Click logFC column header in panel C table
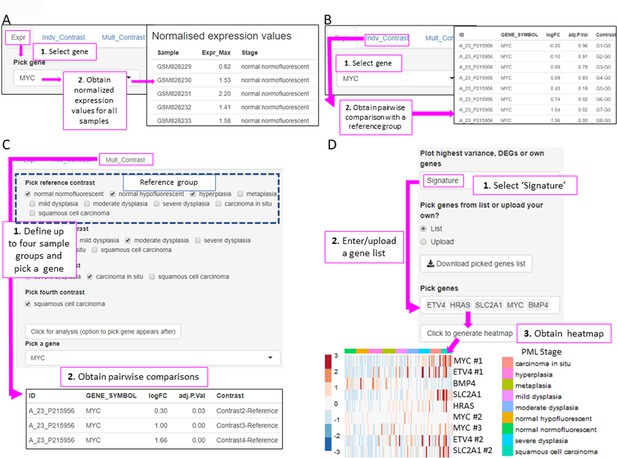 (x=158, y=395)
